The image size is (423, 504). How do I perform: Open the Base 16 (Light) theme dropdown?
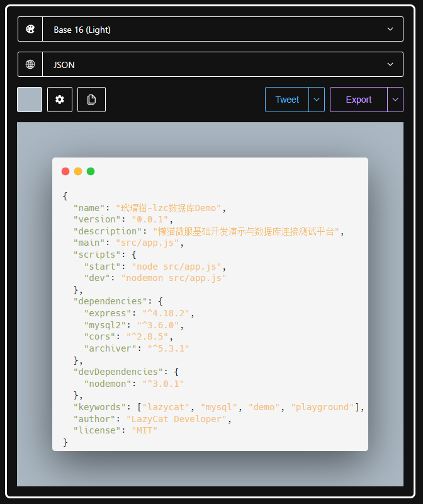(x=223, y=29)
